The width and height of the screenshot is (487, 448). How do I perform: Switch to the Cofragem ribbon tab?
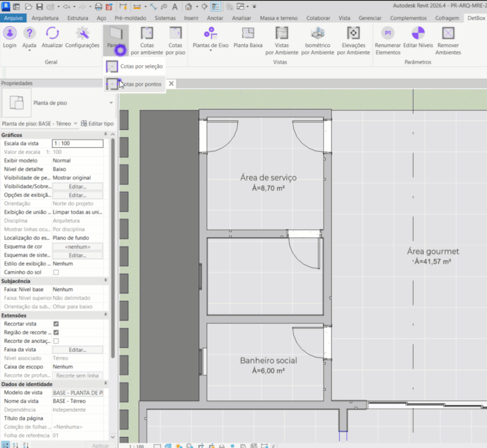pyautogui.click(x=447, y=18)
